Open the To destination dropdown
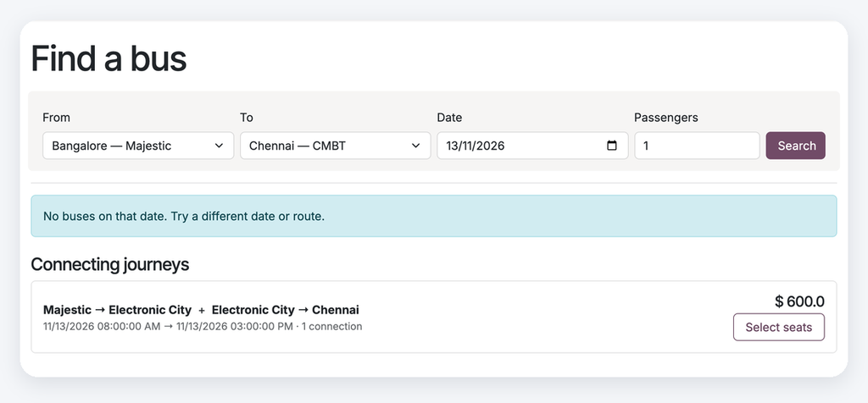Viewport: 868px width, 403px height. (x=335, y=146)
